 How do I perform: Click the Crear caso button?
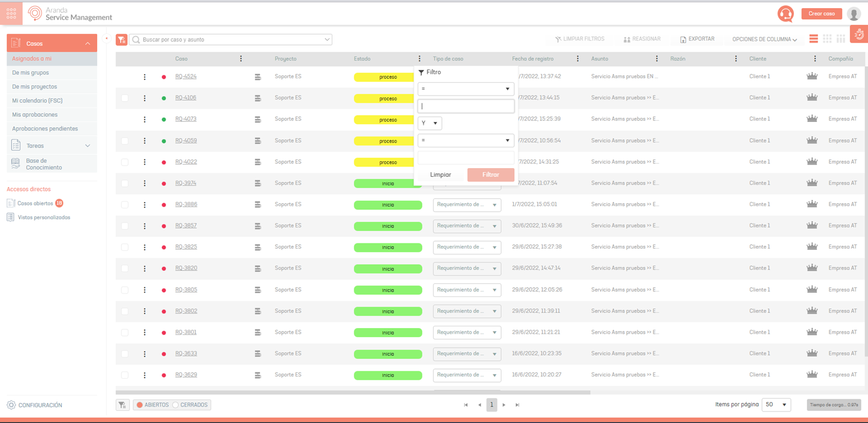(821, 14)
